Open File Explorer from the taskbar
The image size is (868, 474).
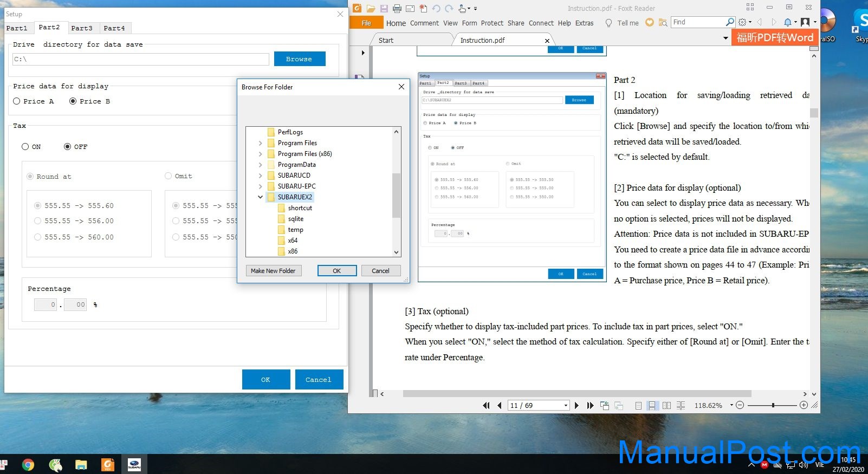pyautogui.click(x=81, y=464)
